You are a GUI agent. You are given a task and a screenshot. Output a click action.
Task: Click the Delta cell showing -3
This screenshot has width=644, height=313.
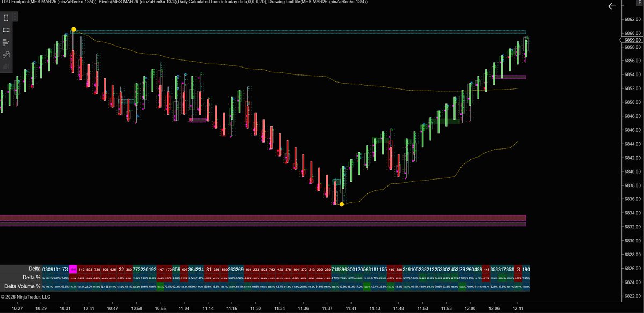(517, 269)
